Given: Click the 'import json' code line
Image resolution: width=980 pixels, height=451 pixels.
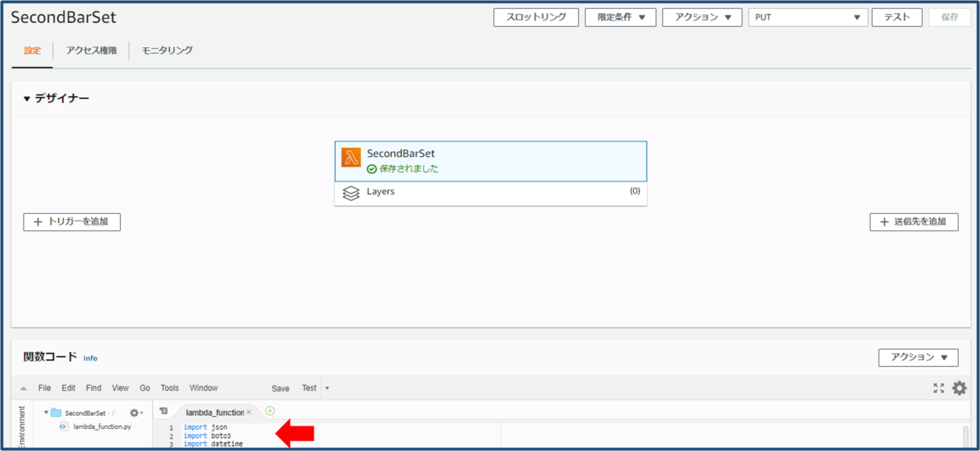Looking at the screenshot, I should [205, 427].
